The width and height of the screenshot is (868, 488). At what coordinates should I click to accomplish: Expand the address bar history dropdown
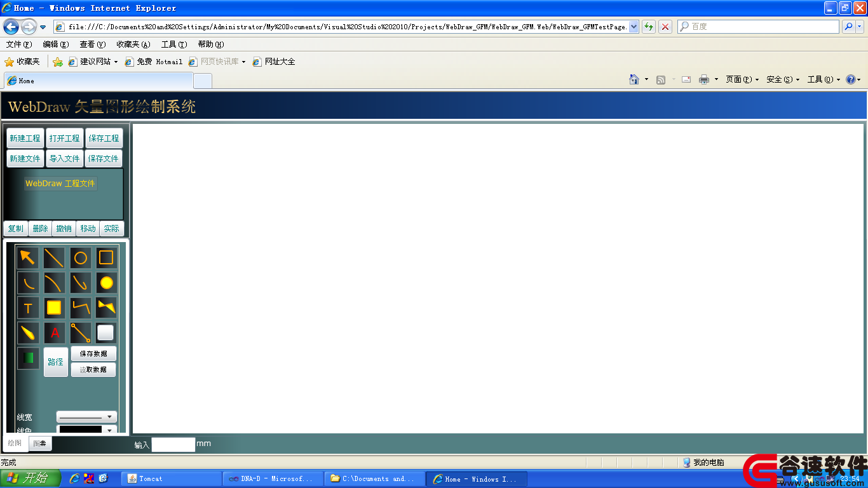pos(634,27)
